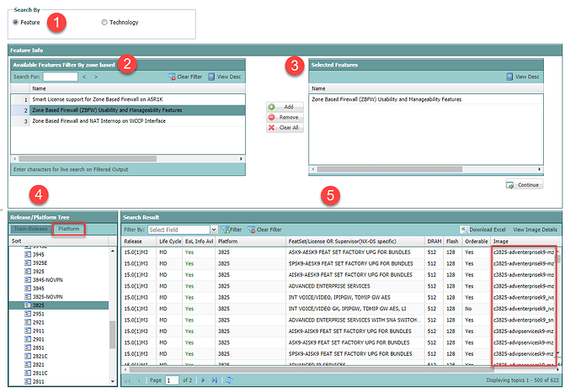Clear filter in Available Features panel
Screen dimensions: 581x392
click(185, 77)
